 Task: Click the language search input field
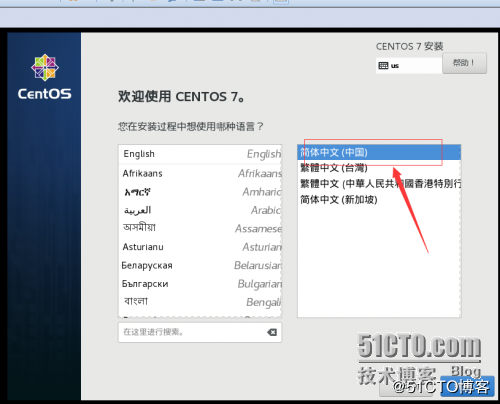[x=200, y=332]
